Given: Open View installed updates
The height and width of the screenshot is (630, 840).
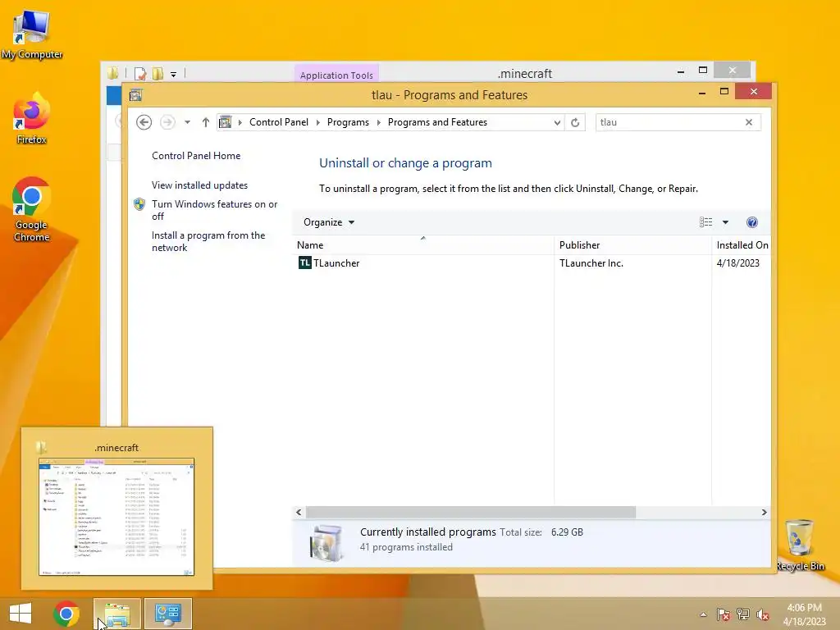Looking at the screenshot, I should point(200,185).
